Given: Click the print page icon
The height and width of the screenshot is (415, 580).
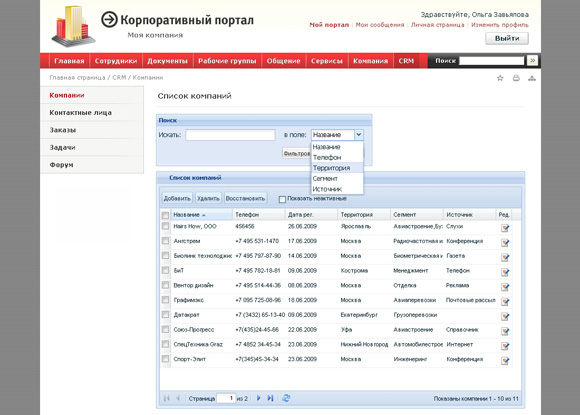Looking at the screenshot, I should click(x=516, y=78).
